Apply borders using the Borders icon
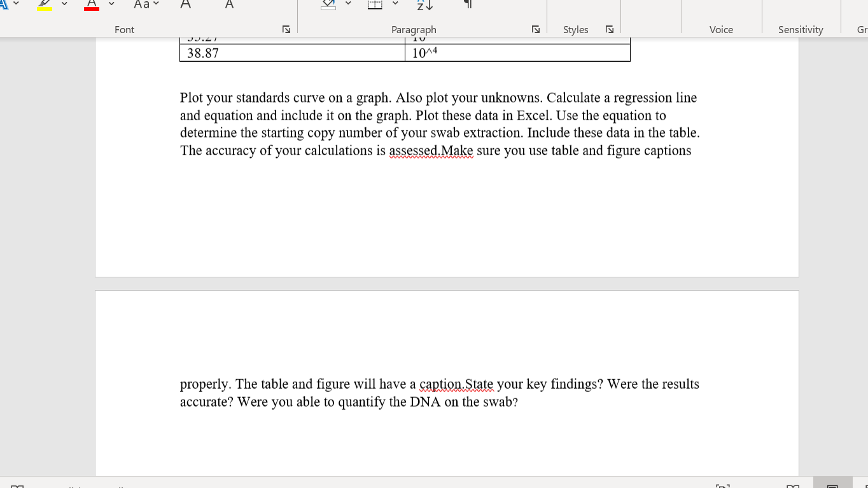 pos(375,4)
